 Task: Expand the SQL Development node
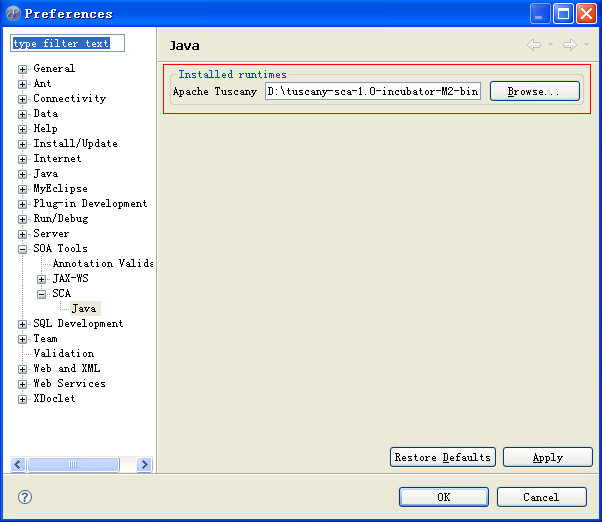[22, 325]
